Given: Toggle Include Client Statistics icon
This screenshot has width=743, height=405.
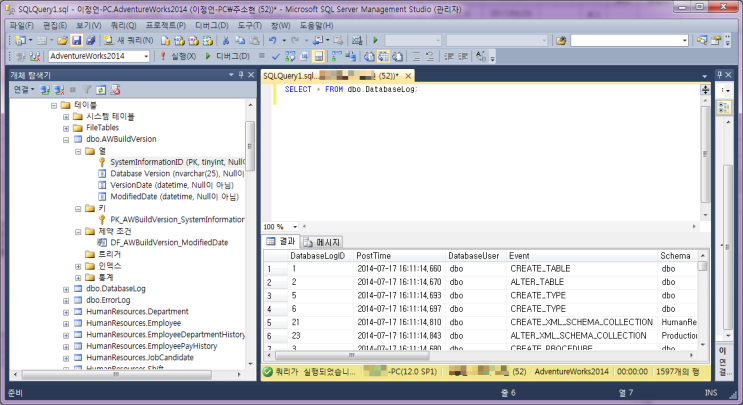Looking at the screenshot, I should (x=351, y=56).
